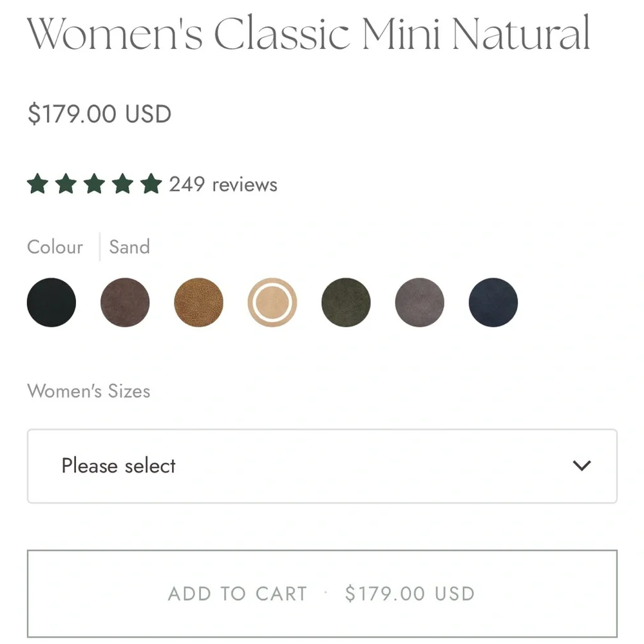Click the Women's Sizes label
This screenshot has width=644, height=644.
(88, 391)
